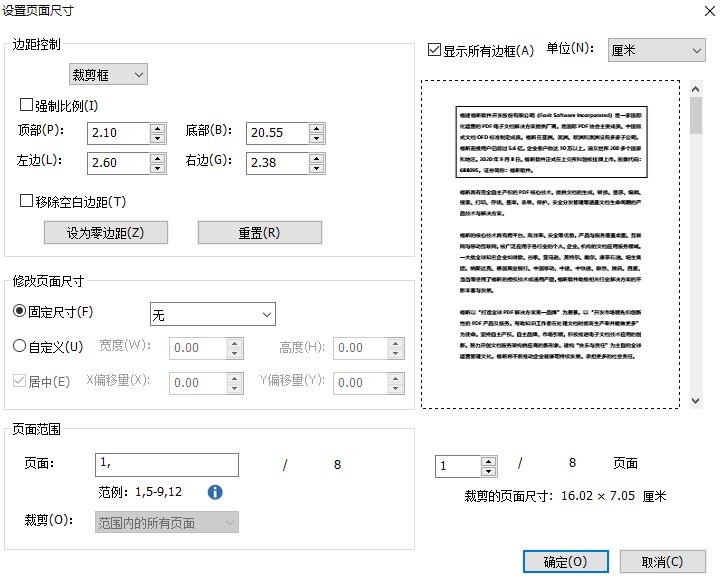Confirm with 确定(O) button
Image resolution: width=721 pixels, height=584 pixels.
pyautogui.click(x=566, y=561)
